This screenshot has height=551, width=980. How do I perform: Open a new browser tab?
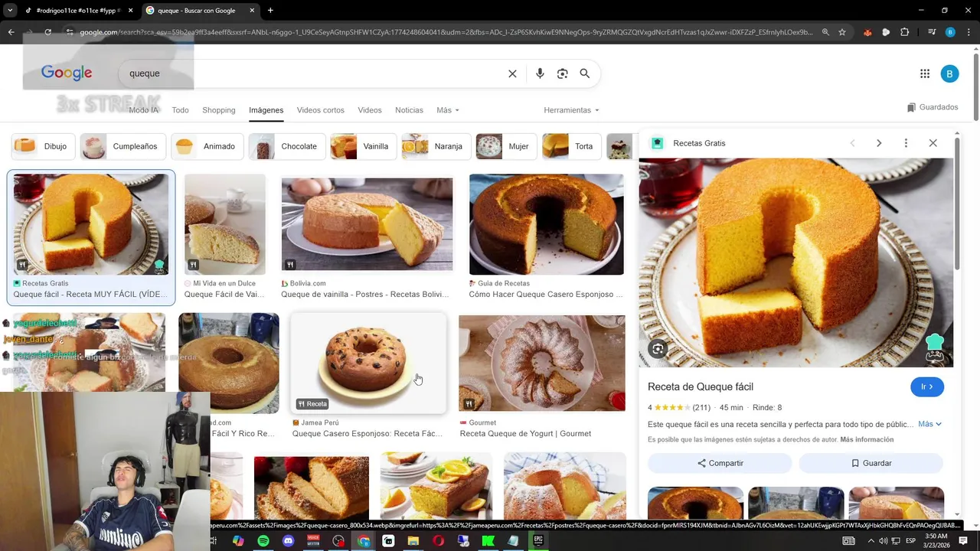270,10
